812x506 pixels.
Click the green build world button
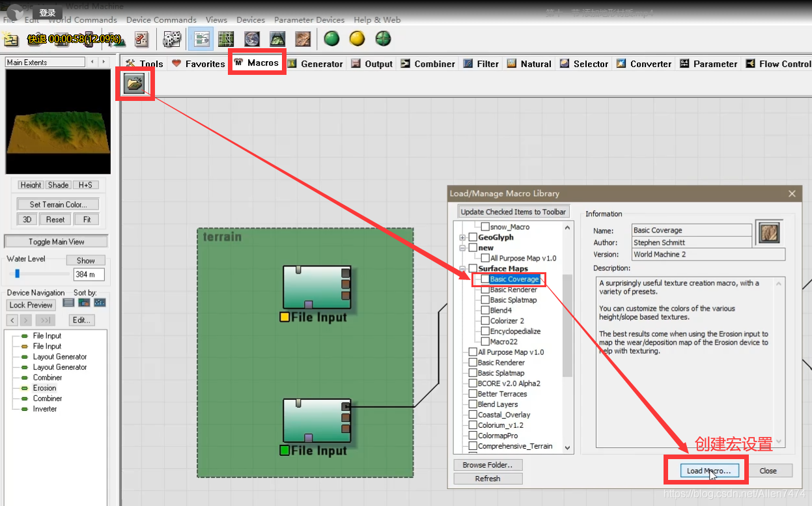(x=332, y=39)
